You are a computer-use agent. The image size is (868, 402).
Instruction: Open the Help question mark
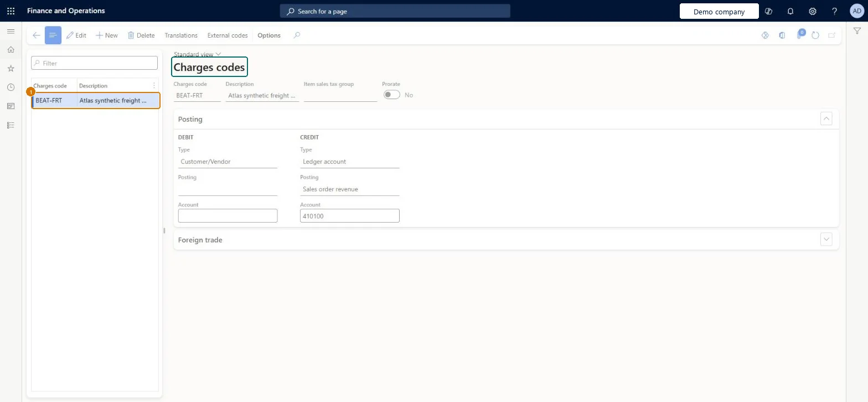point(835,11)
